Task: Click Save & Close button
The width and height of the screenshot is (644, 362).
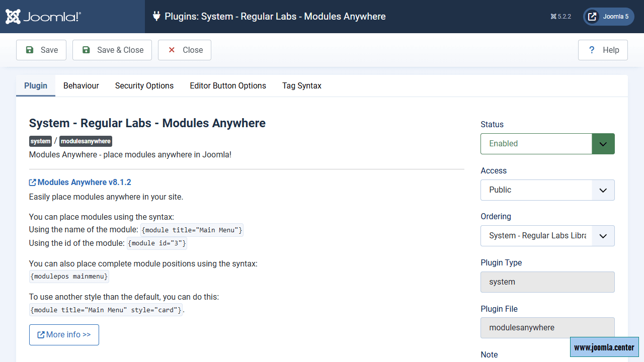Action: point(112,50)
